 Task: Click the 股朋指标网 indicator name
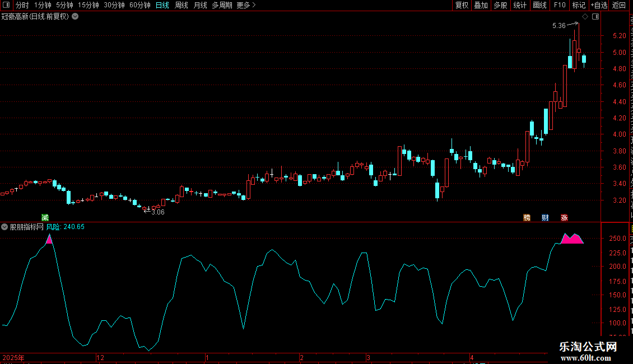[x=27, y=227]
